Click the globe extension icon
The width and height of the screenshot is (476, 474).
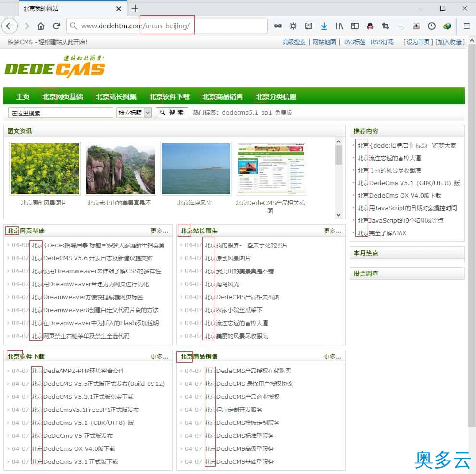pyautogui.click(x=447, y=26)
